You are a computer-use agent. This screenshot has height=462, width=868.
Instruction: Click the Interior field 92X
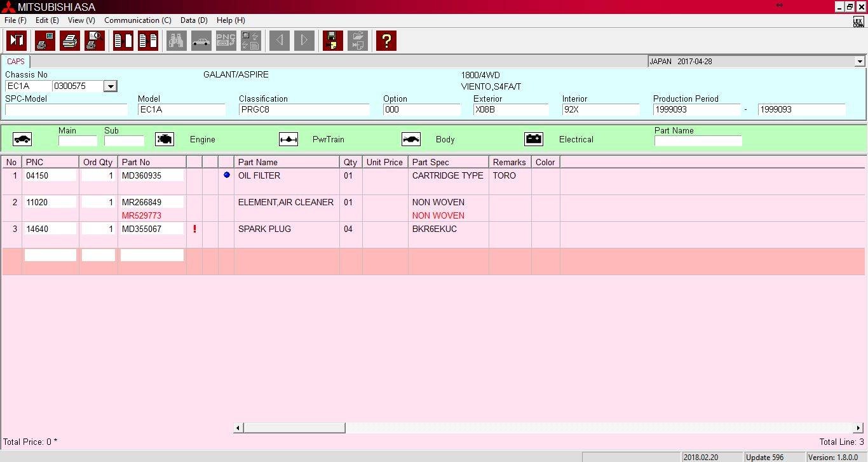pos(600,109)
